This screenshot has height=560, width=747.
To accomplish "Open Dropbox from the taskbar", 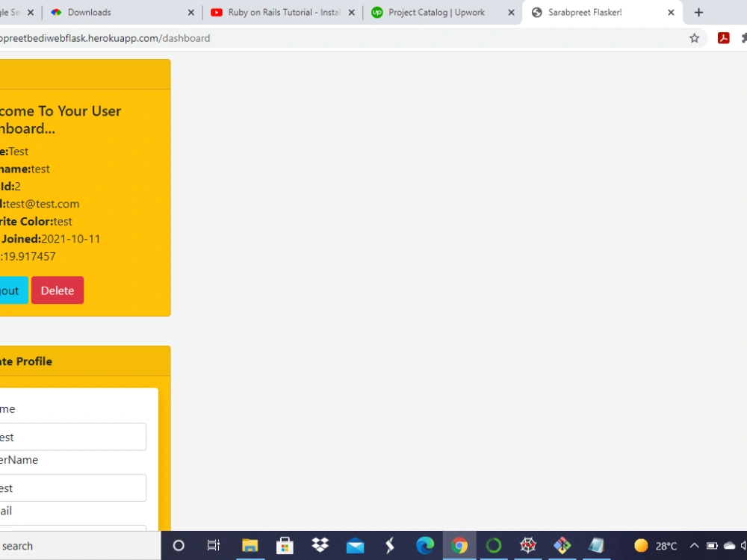I will tap(320, 546).
